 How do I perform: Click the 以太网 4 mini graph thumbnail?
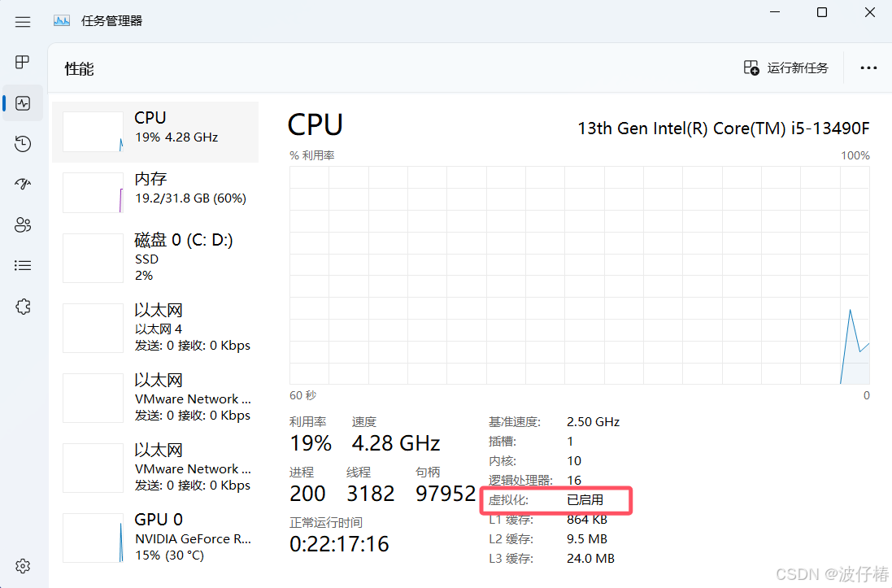coord(93,328)
